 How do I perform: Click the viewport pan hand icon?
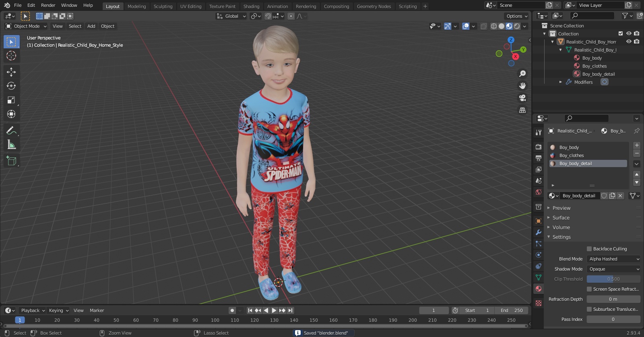click(x=522, y=86)
